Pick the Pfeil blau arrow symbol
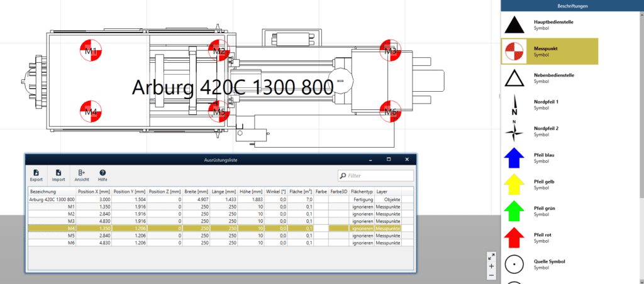The width and height of the screenshot is (644, 284). (514, 158)
